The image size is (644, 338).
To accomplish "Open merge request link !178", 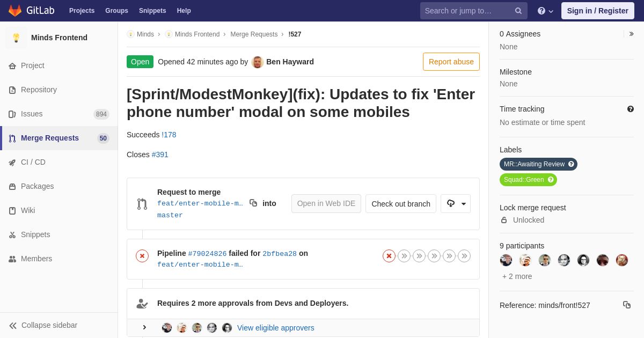I will click(x=169, y=135).
